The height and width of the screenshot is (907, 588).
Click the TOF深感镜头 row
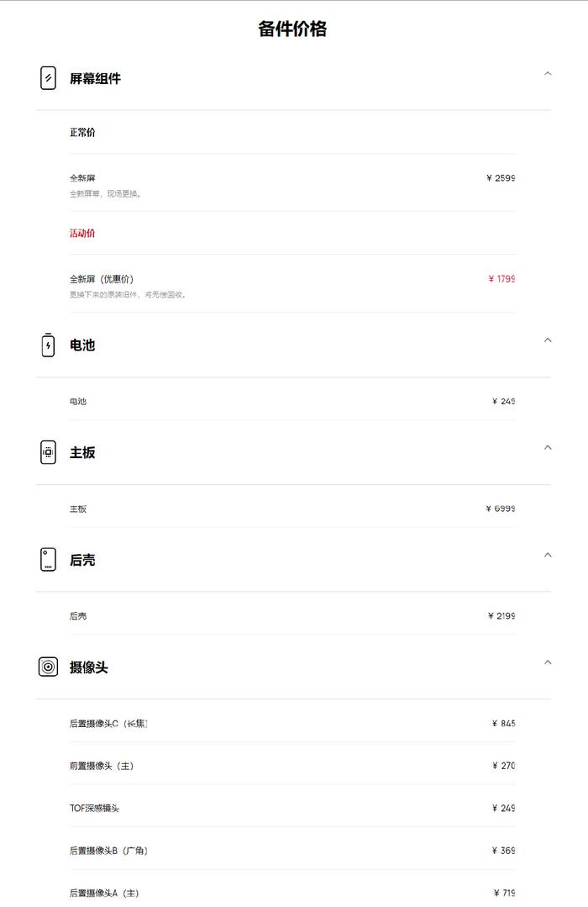click(x=292, y=808)
